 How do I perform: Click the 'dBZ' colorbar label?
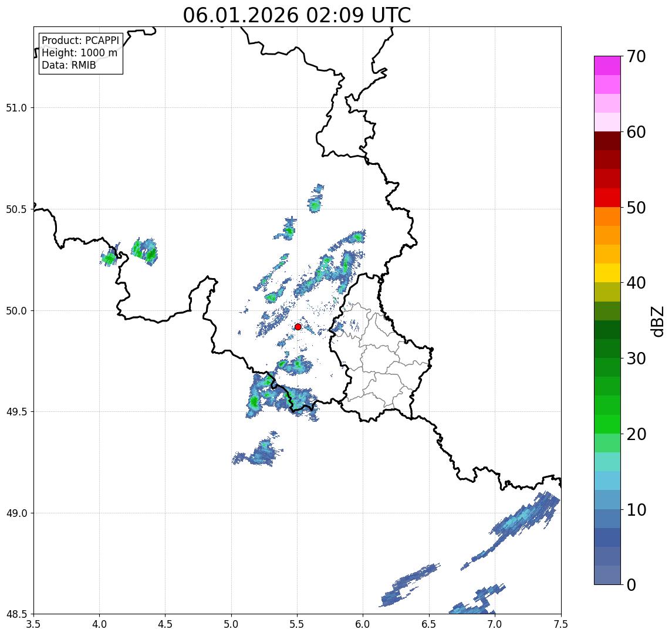point(657,321)
